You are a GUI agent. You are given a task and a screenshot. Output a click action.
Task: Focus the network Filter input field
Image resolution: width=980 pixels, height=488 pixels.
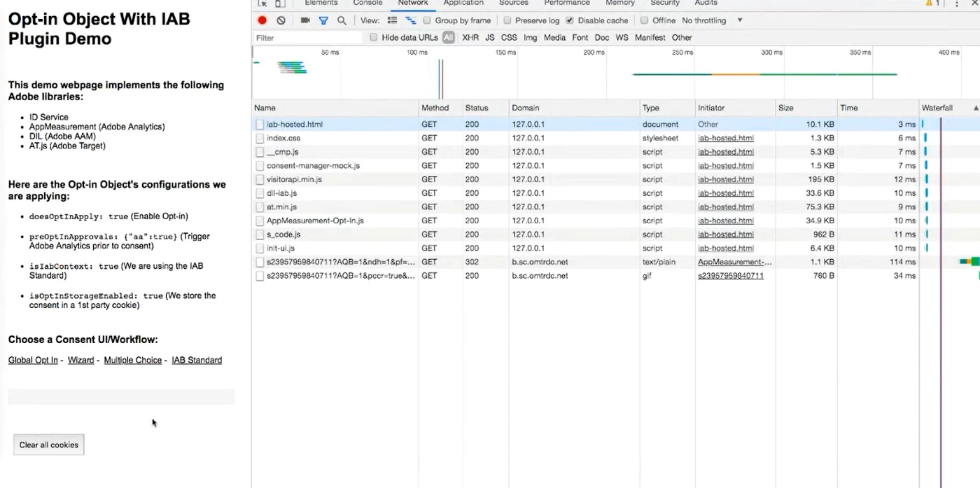(x=308, y=38)
